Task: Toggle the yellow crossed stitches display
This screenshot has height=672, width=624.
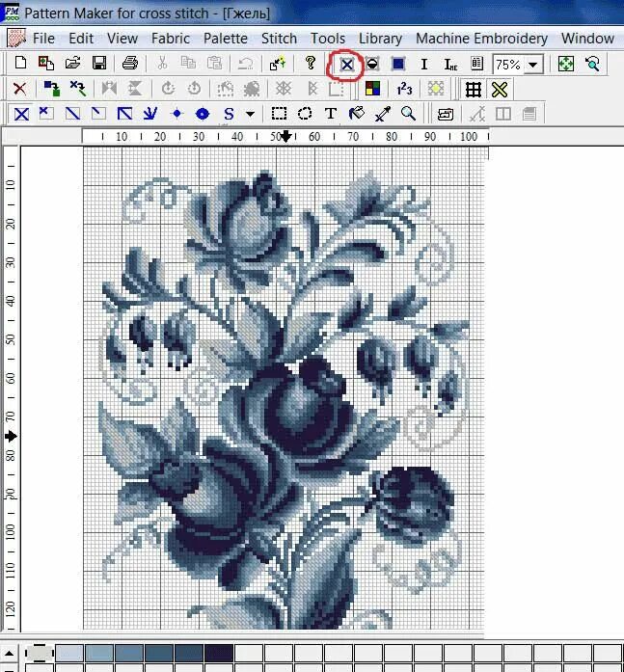Action: (500, 90)
